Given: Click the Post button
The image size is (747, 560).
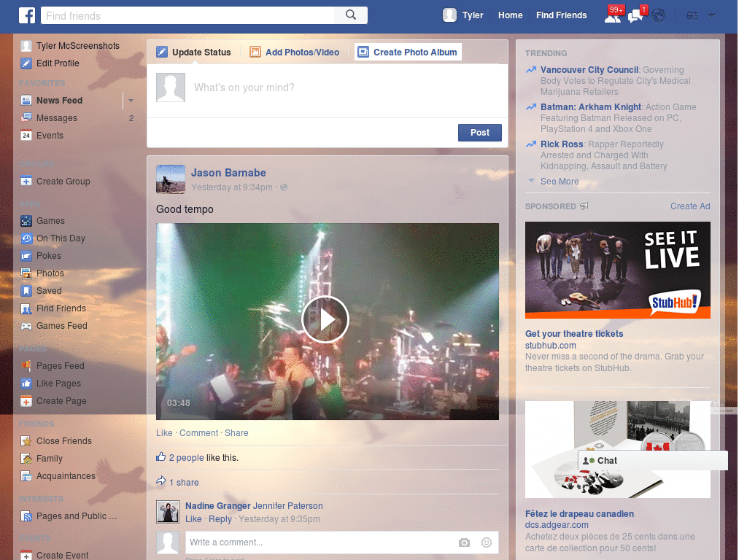Looking at the screenshot, I should click(480, 133).
